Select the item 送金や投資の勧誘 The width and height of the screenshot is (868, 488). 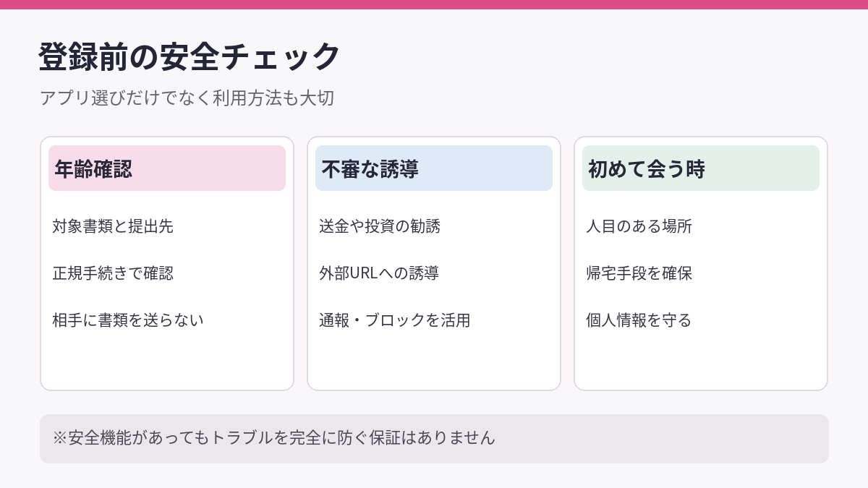pyautogui.click(x=380, y=226)
